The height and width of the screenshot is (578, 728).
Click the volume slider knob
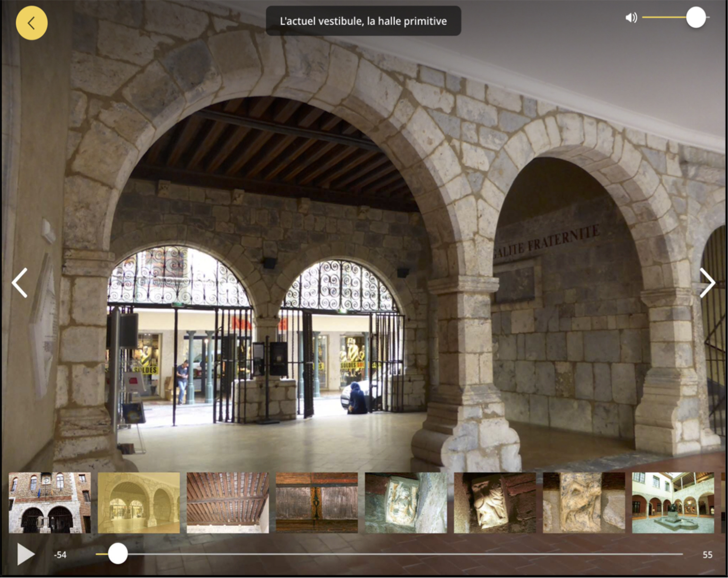point(696,18)
